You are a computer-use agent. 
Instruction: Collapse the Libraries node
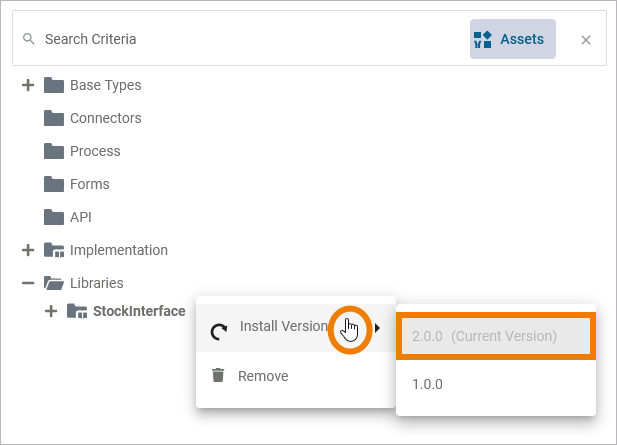click(28, 283)
